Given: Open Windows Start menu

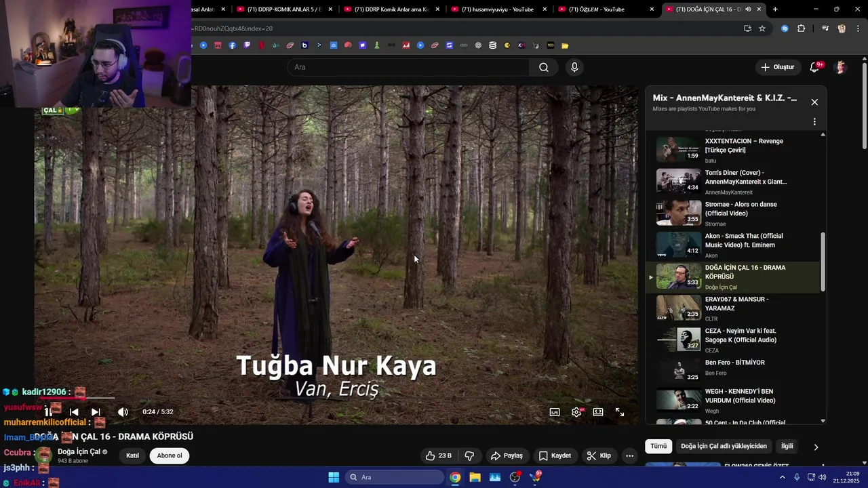Looking at the screenshot, I should coord(334,477).
